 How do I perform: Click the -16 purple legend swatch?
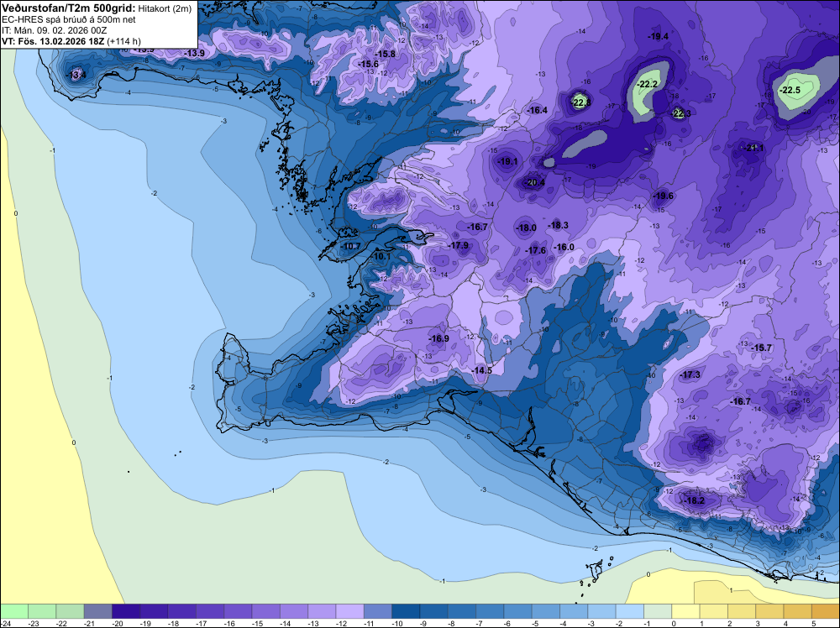(238, 611)
